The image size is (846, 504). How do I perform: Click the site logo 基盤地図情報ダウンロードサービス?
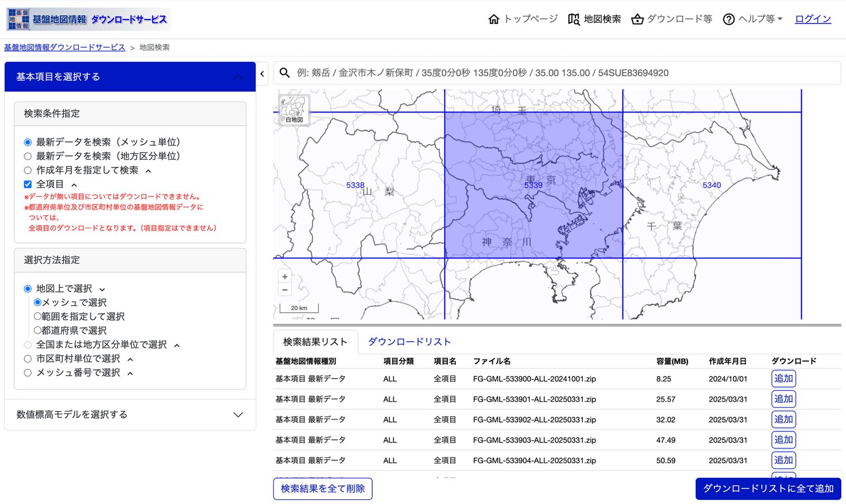pos(88,19)
